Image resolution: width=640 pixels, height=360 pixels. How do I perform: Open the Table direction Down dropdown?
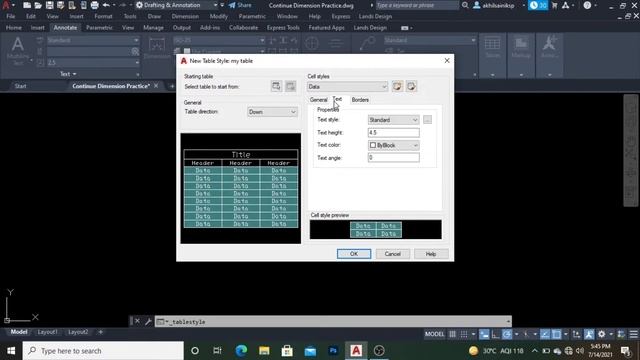coord(272,112)
